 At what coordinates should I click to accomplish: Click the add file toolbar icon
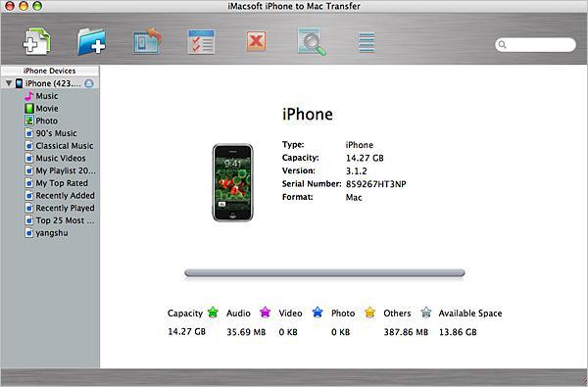tap(36, 41)
